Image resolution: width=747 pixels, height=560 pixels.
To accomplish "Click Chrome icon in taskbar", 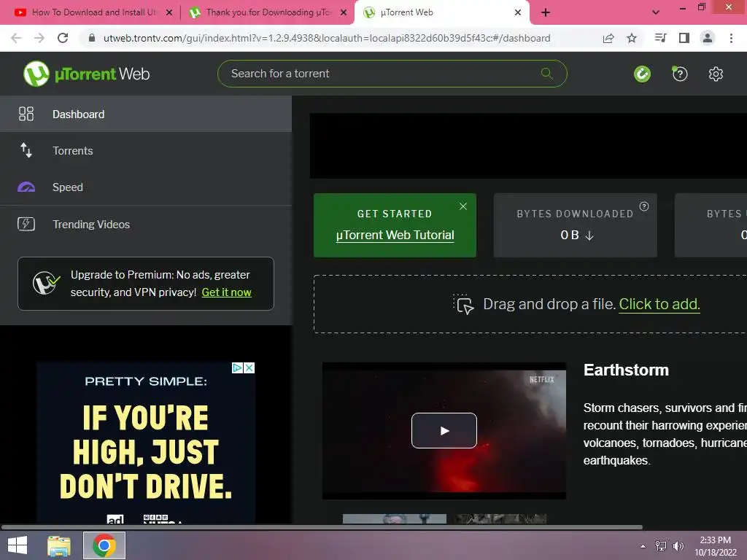I will (x=104, y=545).
